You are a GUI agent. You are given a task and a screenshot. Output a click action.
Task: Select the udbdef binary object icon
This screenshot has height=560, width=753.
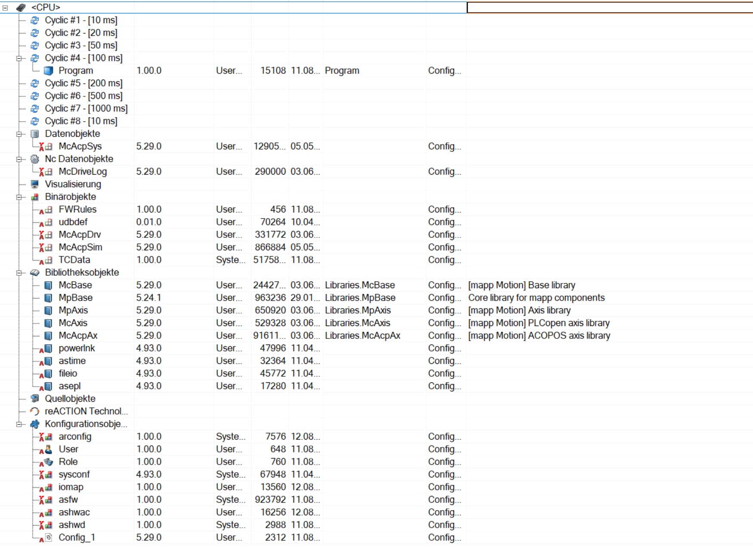46,222
